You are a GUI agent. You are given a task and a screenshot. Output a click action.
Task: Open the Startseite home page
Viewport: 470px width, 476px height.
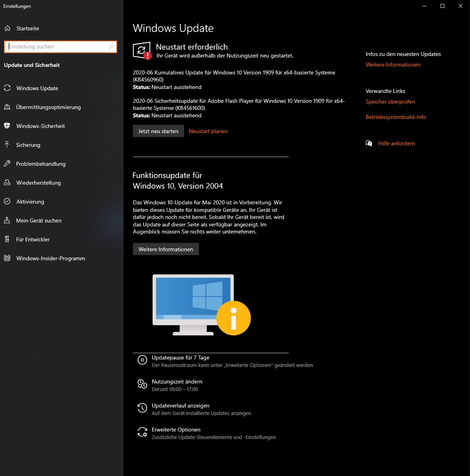point(28,28)
